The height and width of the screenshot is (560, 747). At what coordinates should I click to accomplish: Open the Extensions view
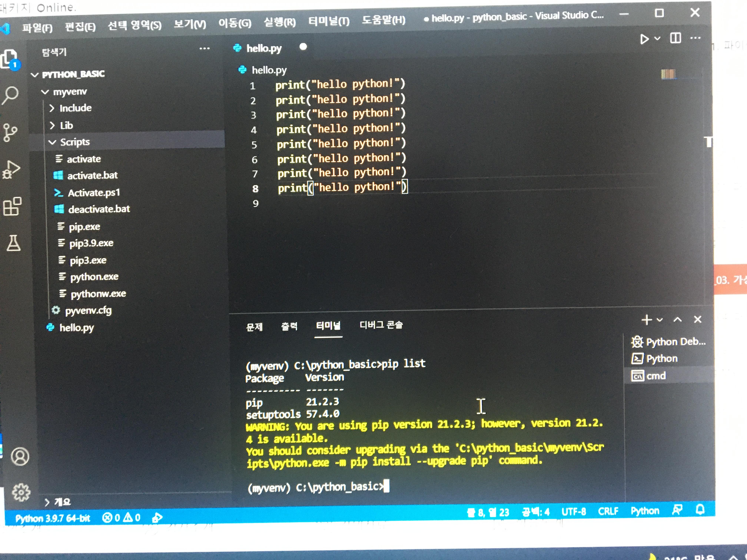pyautogui.click(x=12, y=206)
